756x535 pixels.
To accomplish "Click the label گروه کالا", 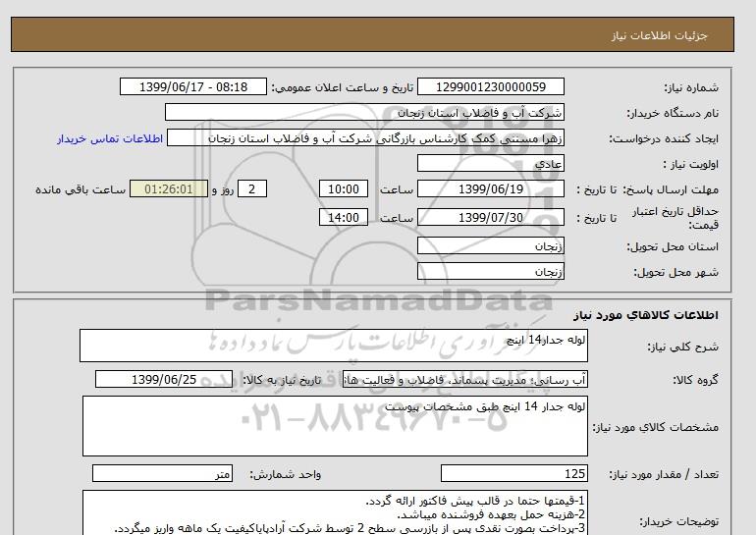I will tap(696, 380).
